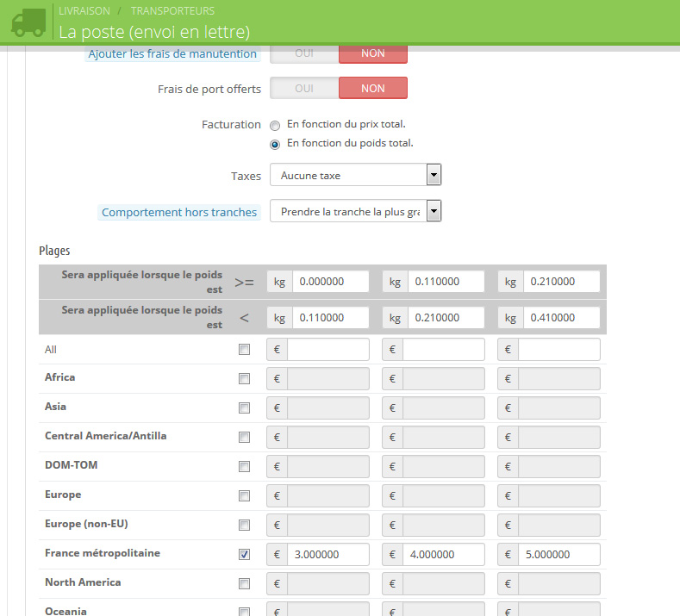
Task: Click the delivery truck icon in header
Action: (28, 22)
